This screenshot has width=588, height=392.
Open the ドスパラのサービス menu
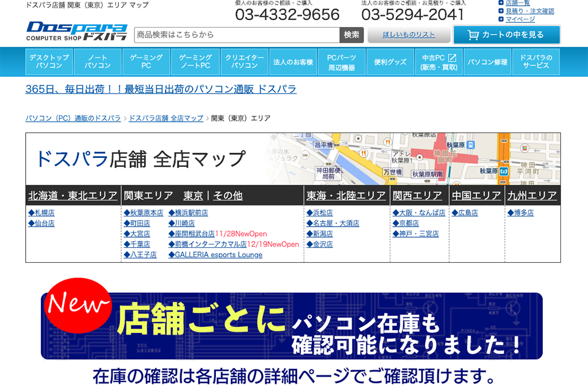[536, 62]
